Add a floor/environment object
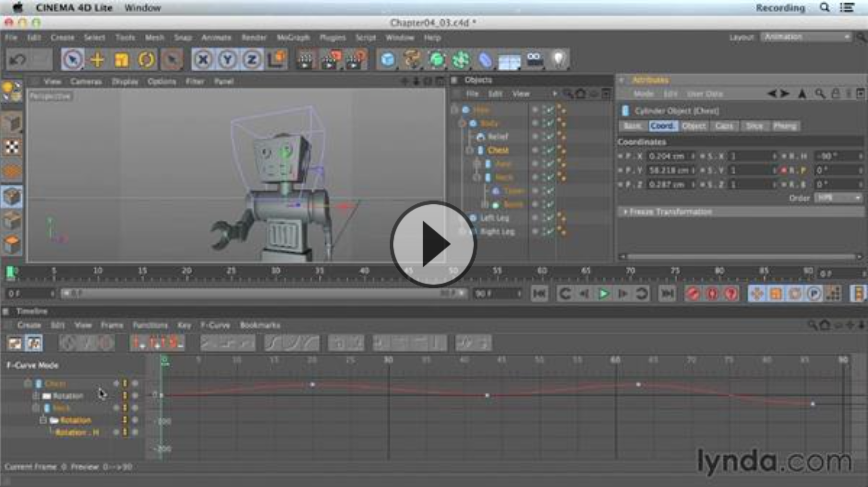This screenshot has height=487, width=868. pyautogui.click(x=510, y=61)
